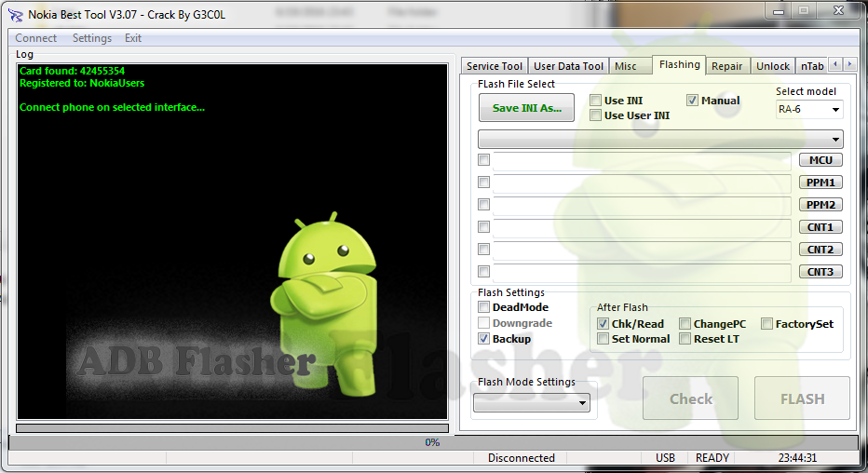Tick the checkbox beside the PPM1 row
868x473 pixels.
(x=483, y=182)
